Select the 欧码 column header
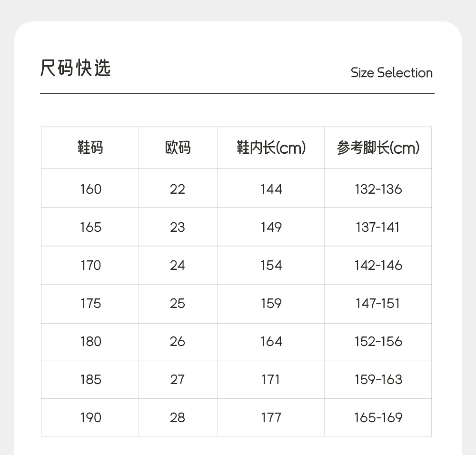The height and width of the screenshot is (455, 476). coord(178,148)
